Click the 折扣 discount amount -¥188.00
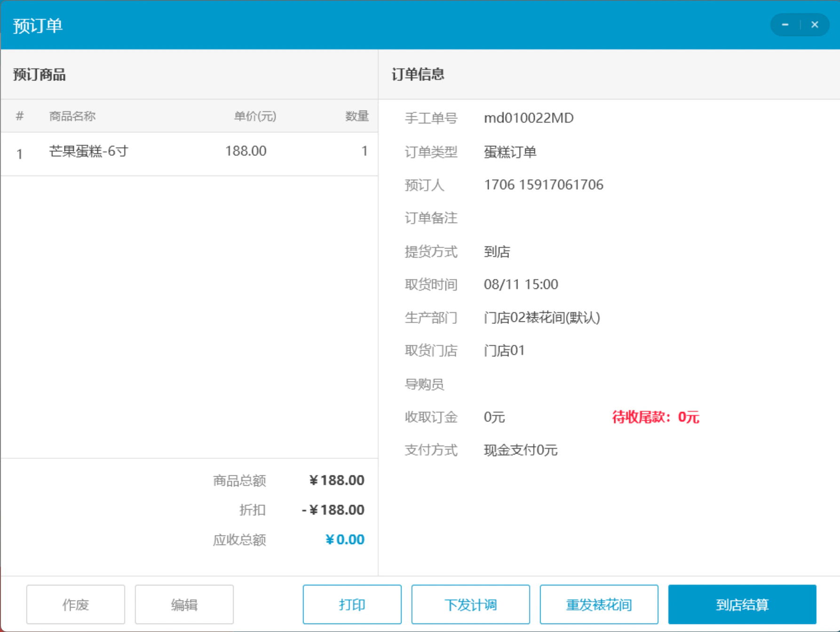The width and height of the screenshot is (840, 632). [x=333, y=510]
